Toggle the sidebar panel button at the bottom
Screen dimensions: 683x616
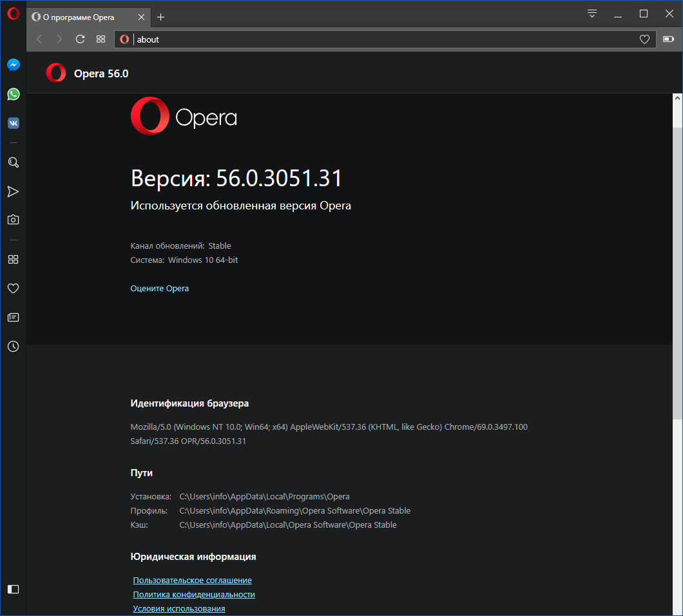pyautogui.click(x=13, y=590)
